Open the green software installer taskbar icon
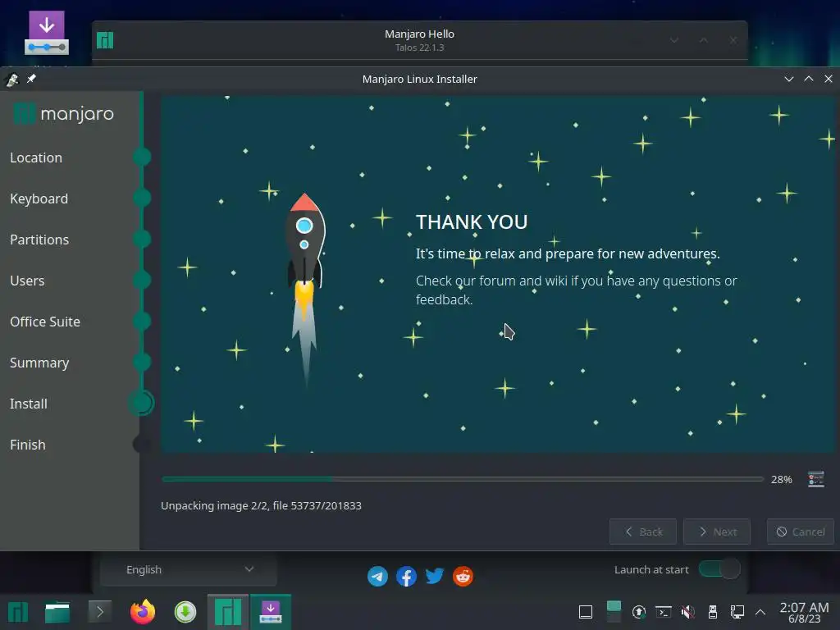840x630 pixels. coord(185,612)
